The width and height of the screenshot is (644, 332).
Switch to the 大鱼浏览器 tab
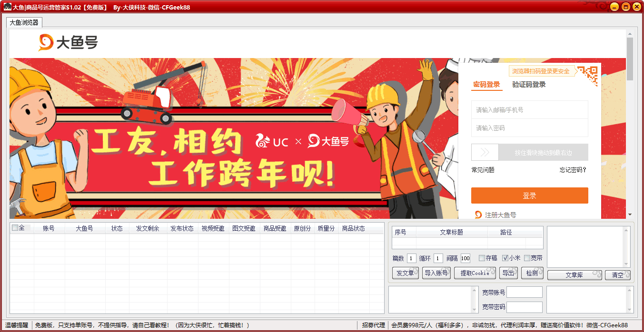pyautogui.click(x=24, y=22)
